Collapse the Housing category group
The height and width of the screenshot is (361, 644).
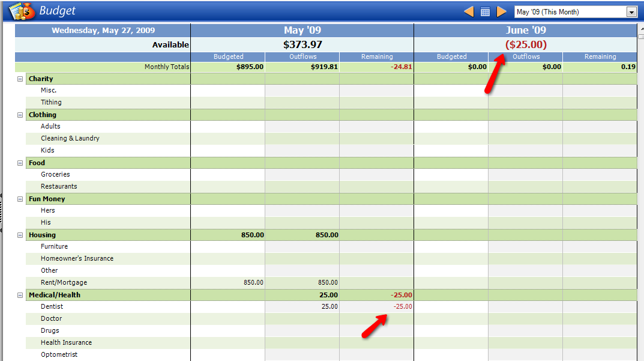coord(20,235)
